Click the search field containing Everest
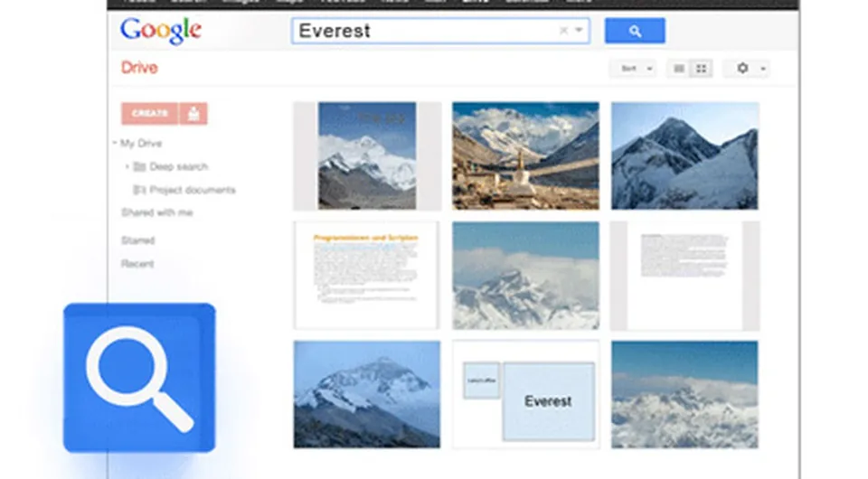The width and height of the screenshot is (868, 479). [440, 31]
